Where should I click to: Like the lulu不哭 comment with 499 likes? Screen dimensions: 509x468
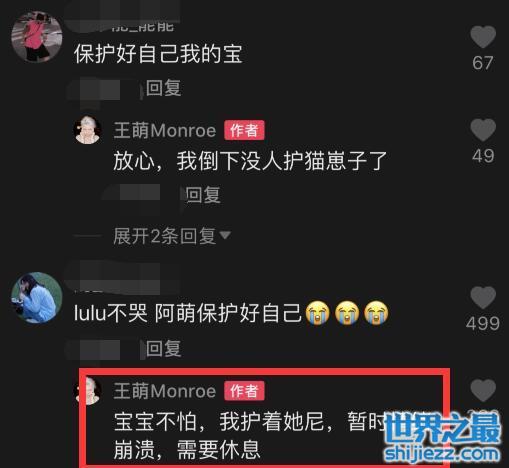pyautogui.click(x=483, y=297)
